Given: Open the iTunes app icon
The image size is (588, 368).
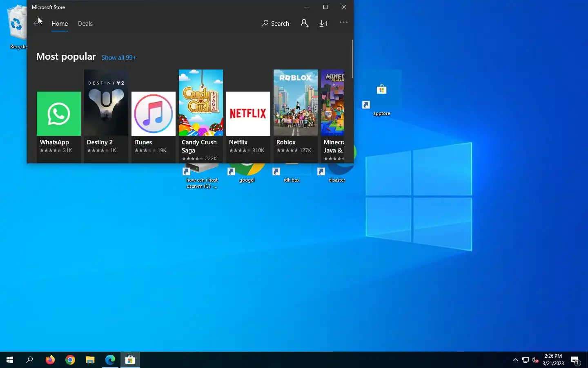Looking at the screenshot, I should coord(154,114).
